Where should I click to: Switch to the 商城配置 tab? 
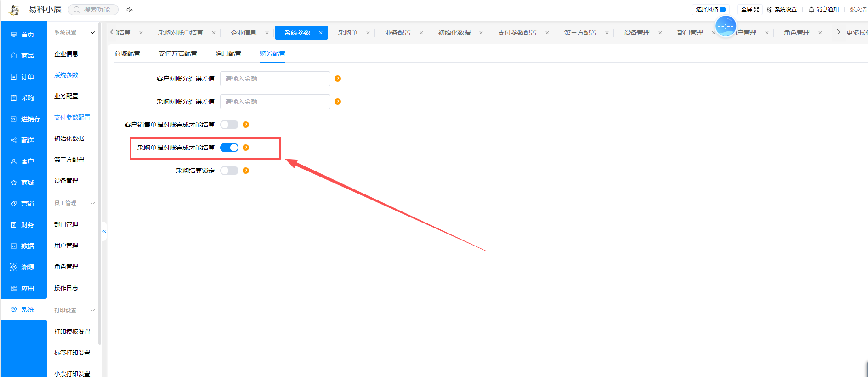[x=127, y=54]
